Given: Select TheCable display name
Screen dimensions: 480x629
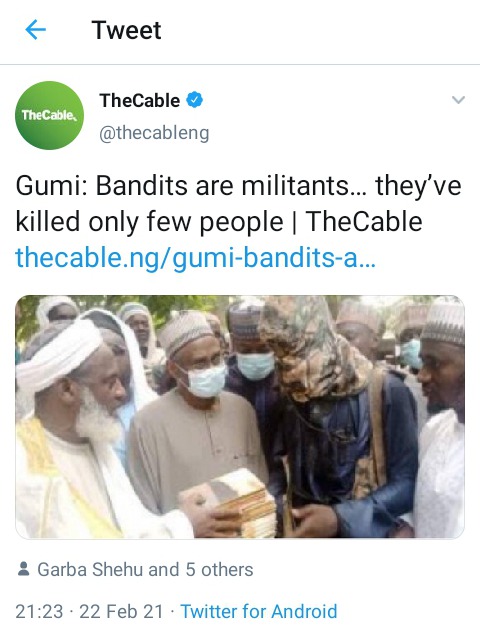Looking at the screenshot, I should pyautogui.click(x=140, y=100).
